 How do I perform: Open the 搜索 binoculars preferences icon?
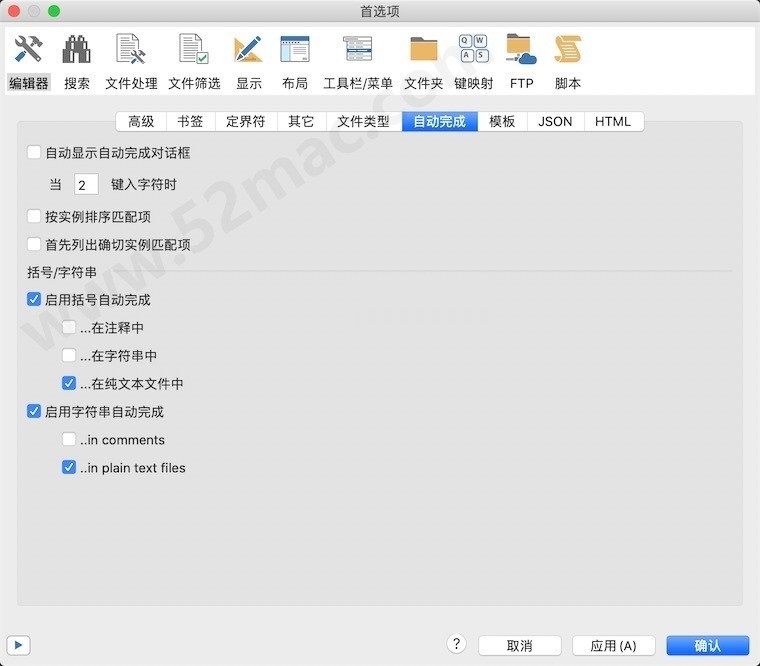tap(77, 62)
